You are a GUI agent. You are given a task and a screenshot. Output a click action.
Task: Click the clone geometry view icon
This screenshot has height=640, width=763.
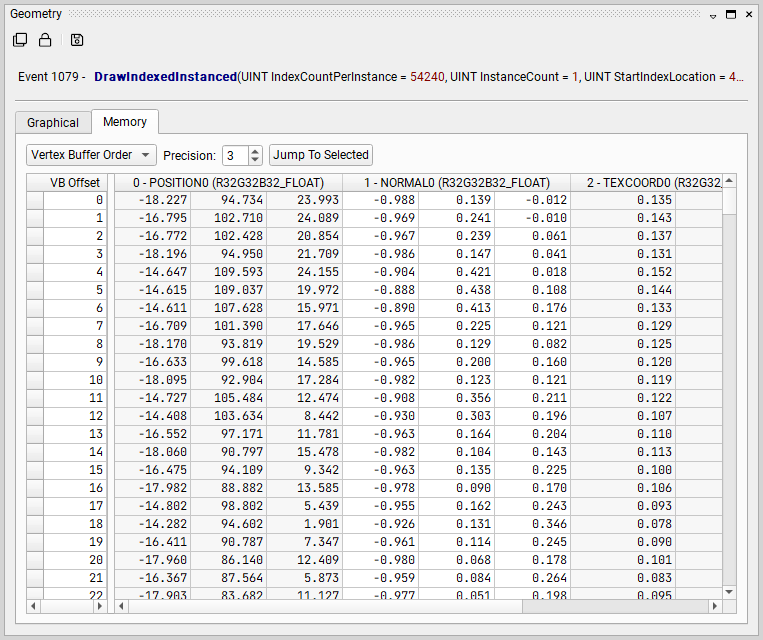pos(20,40)
